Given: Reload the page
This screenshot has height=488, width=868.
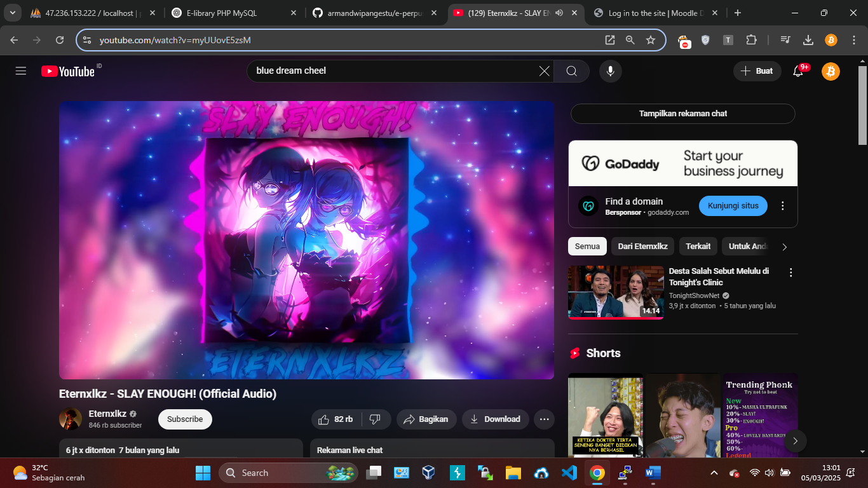Looking at the screenshot, I should click(x=60, y=40).
